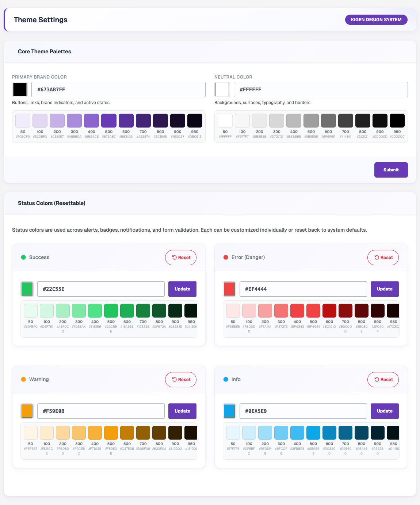The width and height of the screenshot is (420, 505).
Task: Focus the Error hex input #EF4444
Action: click(303, 289)
